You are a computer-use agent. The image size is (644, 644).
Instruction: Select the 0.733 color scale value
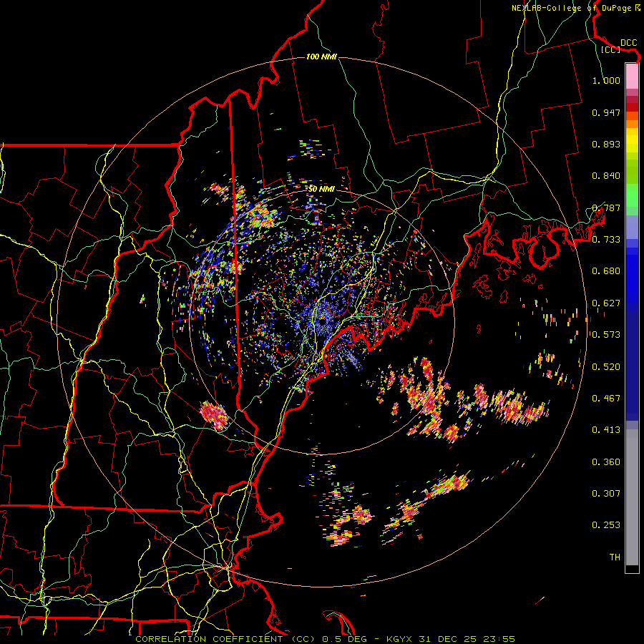[606, 240]
